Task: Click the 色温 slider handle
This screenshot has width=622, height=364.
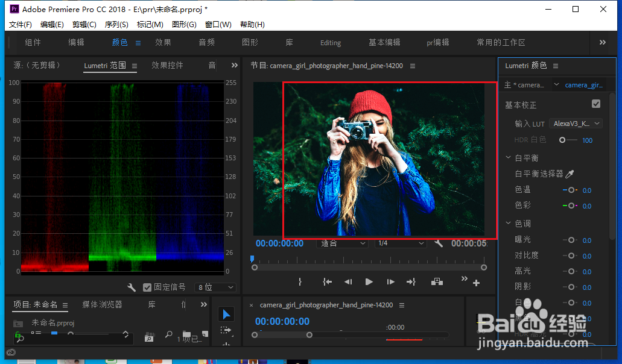Action: click(x=571, y=190)
